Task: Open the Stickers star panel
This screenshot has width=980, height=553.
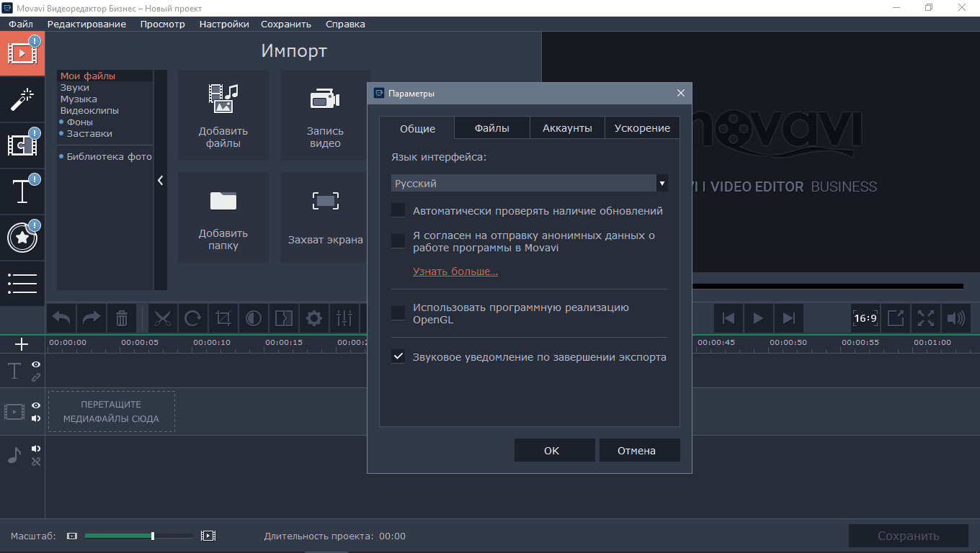Action: tap(22, 238)
